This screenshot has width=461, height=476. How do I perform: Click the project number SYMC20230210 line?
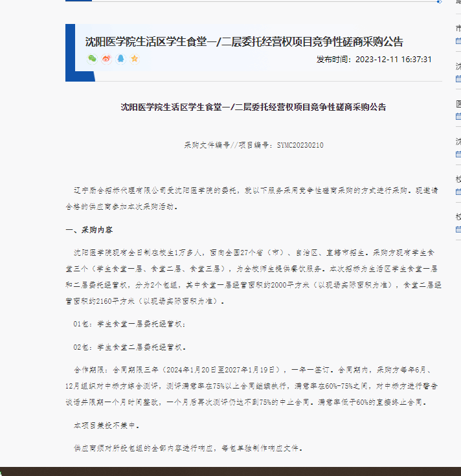(x=253, y=146)
